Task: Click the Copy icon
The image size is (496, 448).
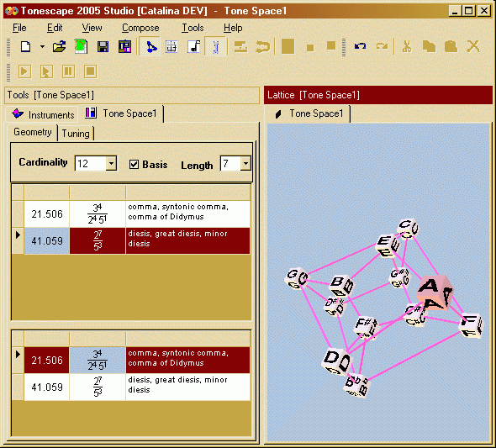Action: coord(429,47)
